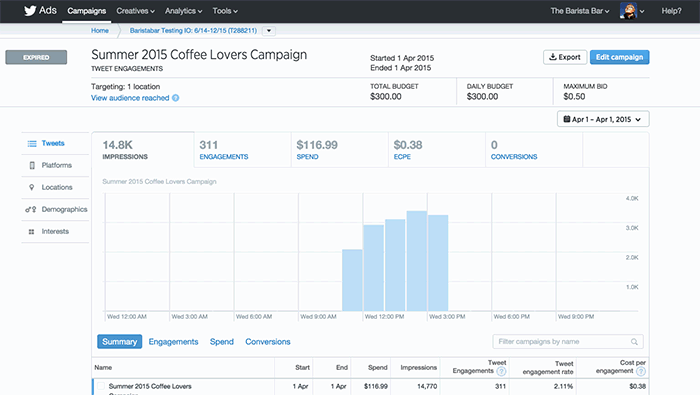Switch to the Engagements tab
Image resolution: width=700 pixels, height=395 pixels.
pyautogui.click(x=173, y=342)
